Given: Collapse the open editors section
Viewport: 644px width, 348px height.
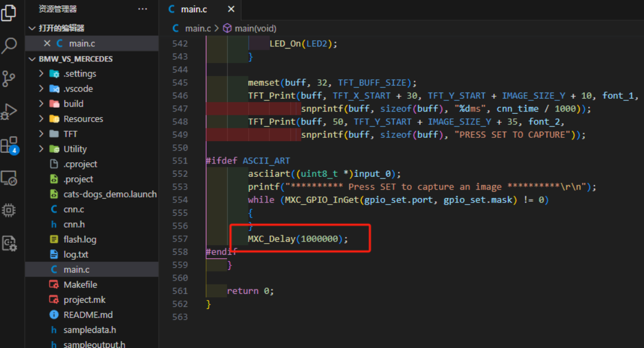Looking at the screenshot, I should click(x=32, y=28).
